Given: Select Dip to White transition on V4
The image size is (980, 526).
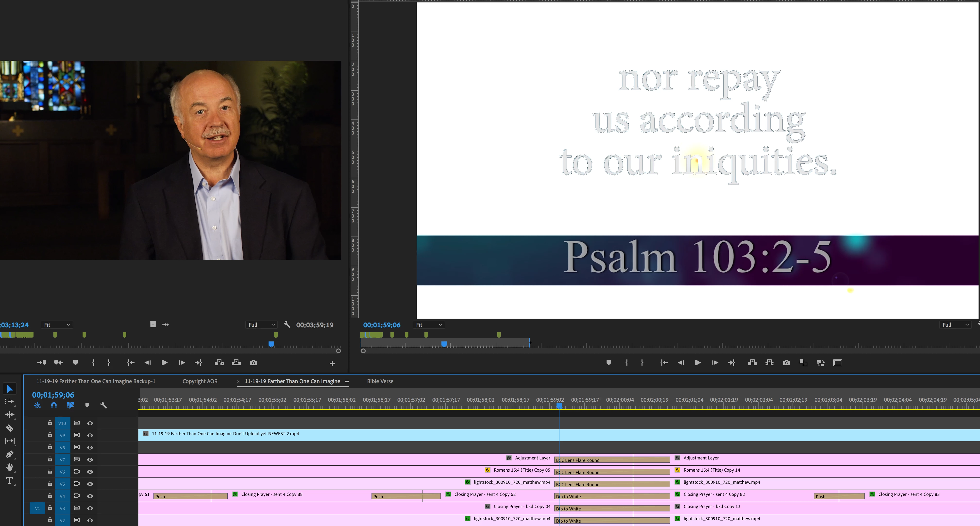Looking at the screenshot, I should (x=593, y=496).
